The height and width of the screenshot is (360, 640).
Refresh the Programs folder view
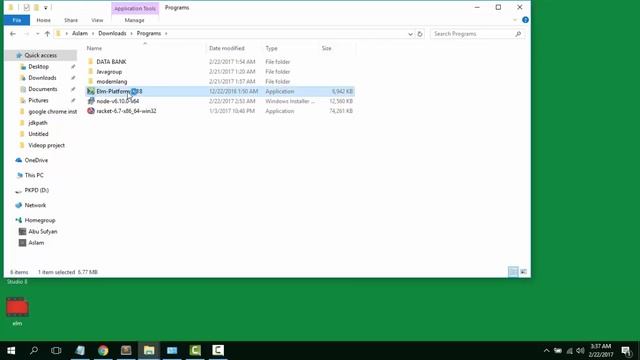[420, 34]
